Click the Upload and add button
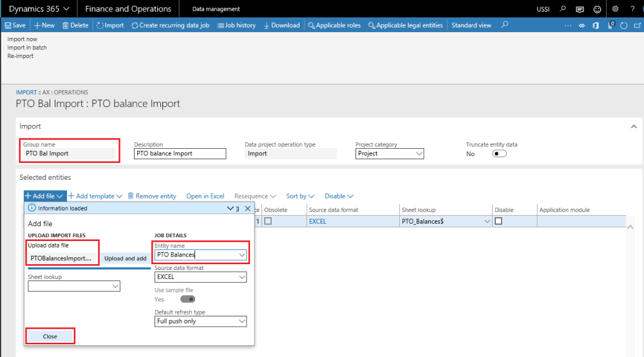The image size is (644, 357). click(x=125, y=258)
